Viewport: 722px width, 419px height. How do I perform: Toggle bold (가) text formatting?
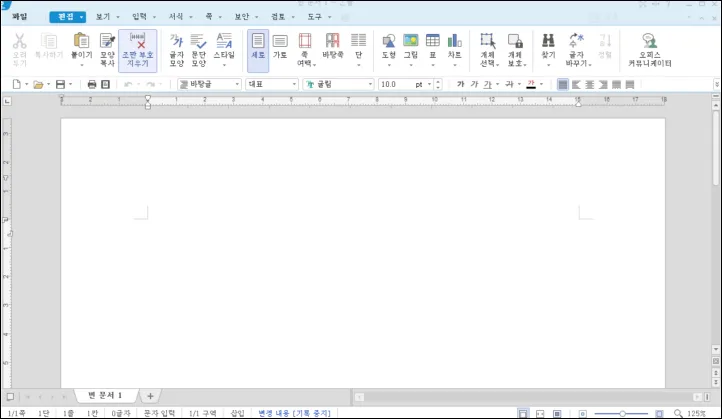coord(460,84)
